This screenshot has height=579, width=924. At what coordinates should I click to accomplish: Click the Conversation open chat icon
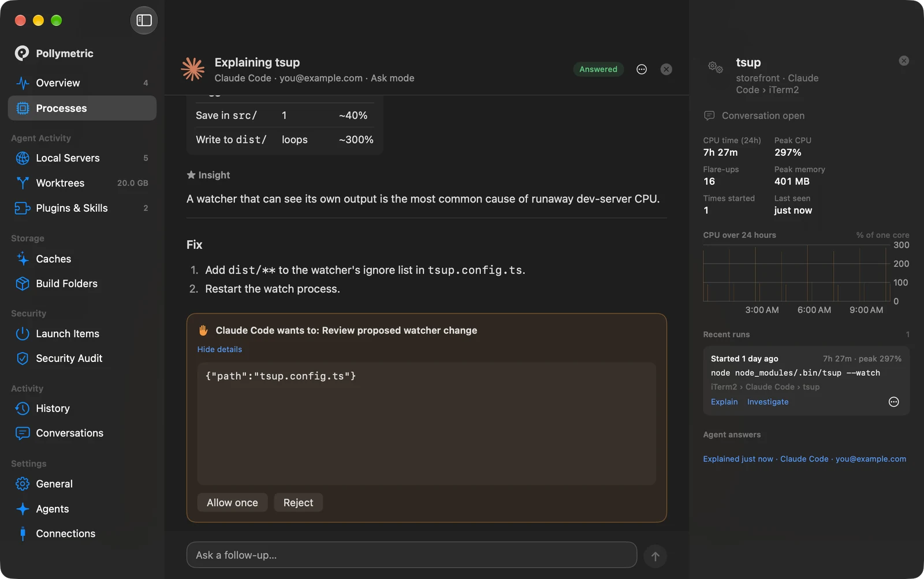(709, 115)
